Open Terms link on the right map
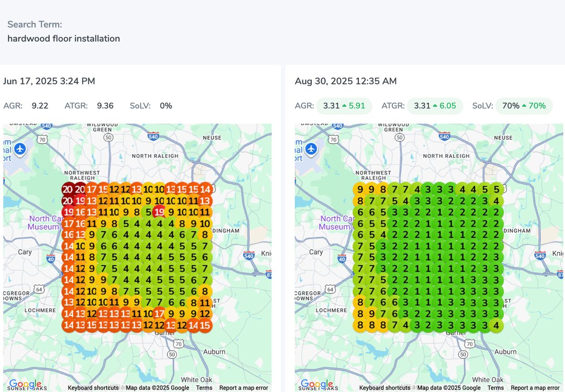Viewport: 565px width, 392px height. pos(495,388)
